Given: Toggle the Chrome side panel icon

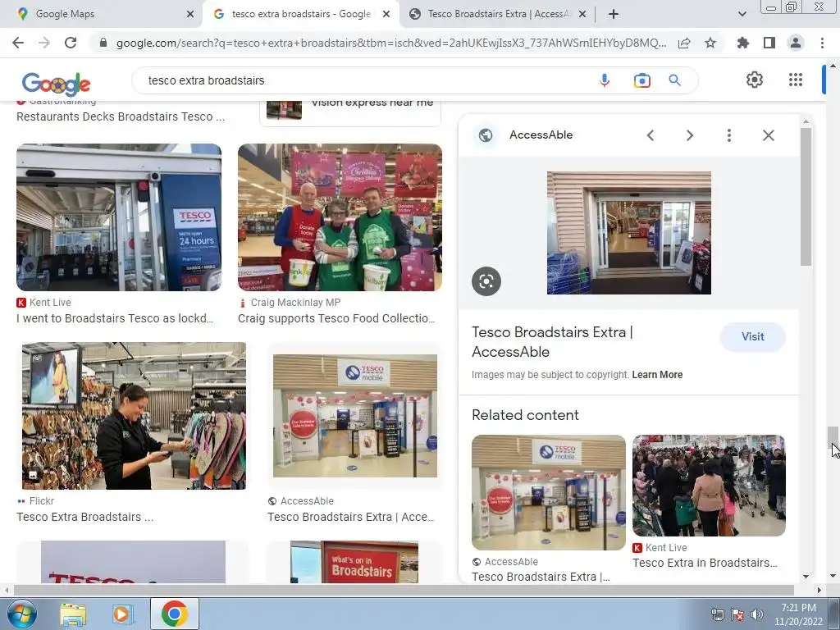Looking at the screenshot, I should click(x=769, y=43).
